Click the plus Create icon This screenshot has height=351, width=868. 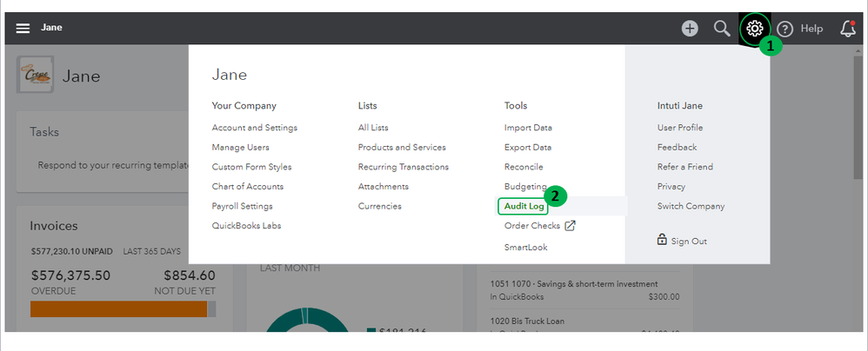point(690,29)
